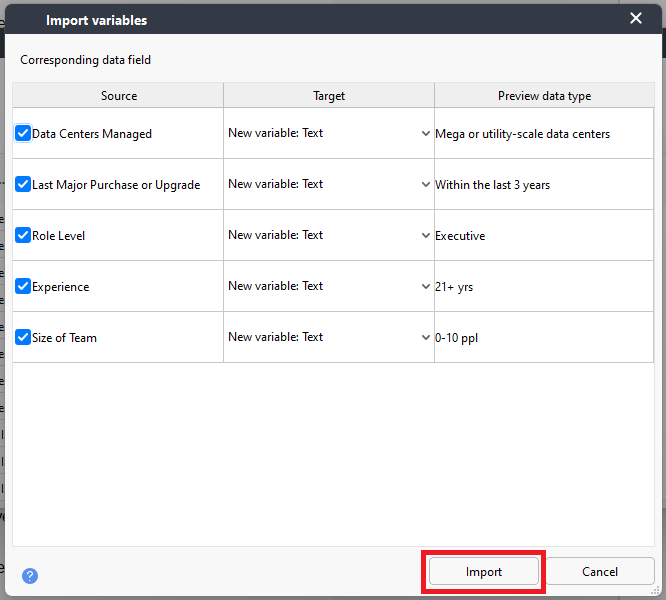Image resolution: width=666 pixels, height=600 pixels.
Task: Uncheck the Data Centers Managed checkbox
Action: (23, 133)
